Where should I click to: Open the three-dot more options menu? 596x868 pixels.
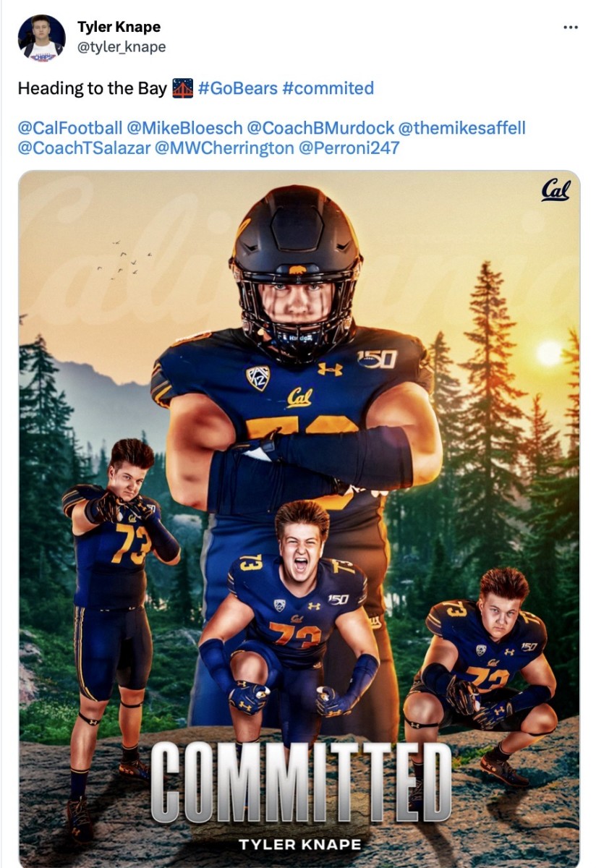pyautogui.click(x=571, y=27)
